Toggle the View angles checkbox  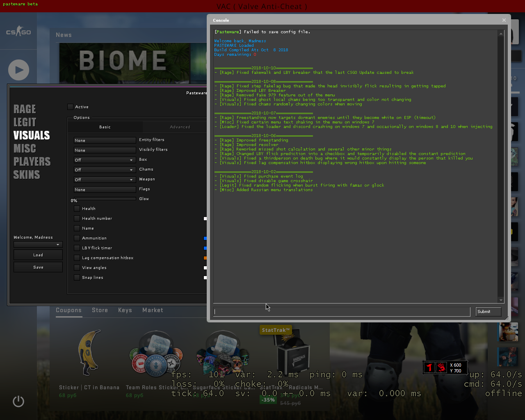point(77,268)
